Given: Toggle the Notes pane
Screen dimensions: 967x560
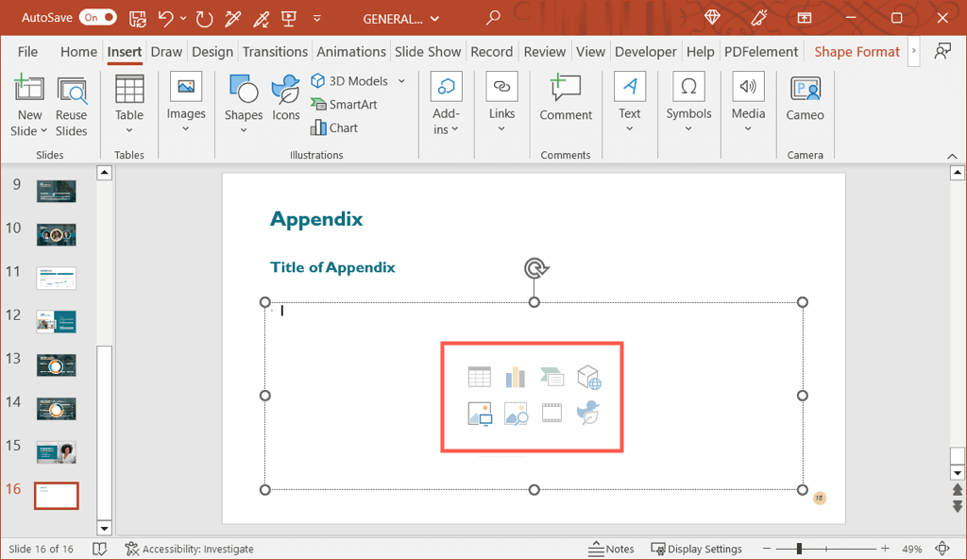Looking at the screenshot, I should click(x=611, y=549).
